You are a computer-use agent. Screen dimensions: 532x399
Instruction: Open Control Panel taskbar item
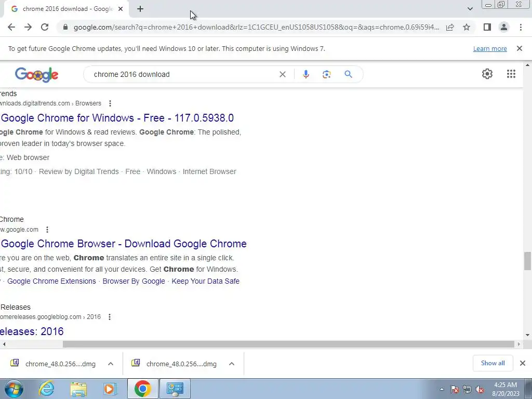[175, 389]
